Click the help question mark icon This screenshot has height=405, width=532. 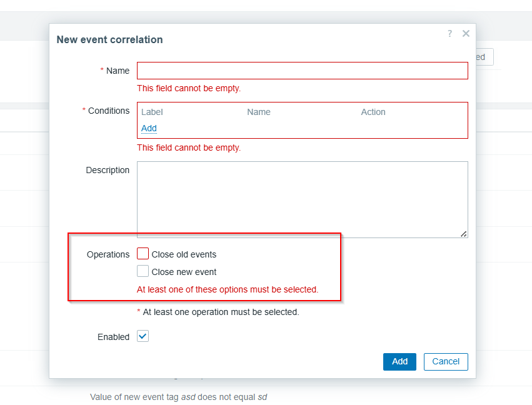point(449,34)
